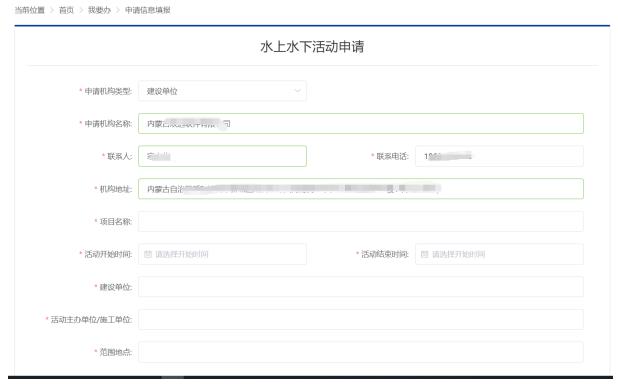Click the calendar icon in 活动开始时间
The image size is (618, 385).
(x=148, y=254)
